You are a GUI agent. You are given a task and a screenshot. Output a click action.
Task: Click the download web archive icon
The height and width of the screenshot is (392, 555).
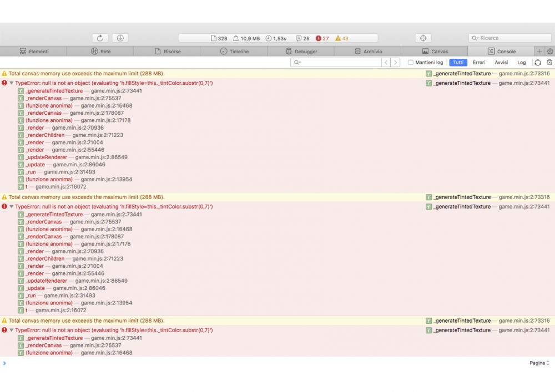pos(120,38)
